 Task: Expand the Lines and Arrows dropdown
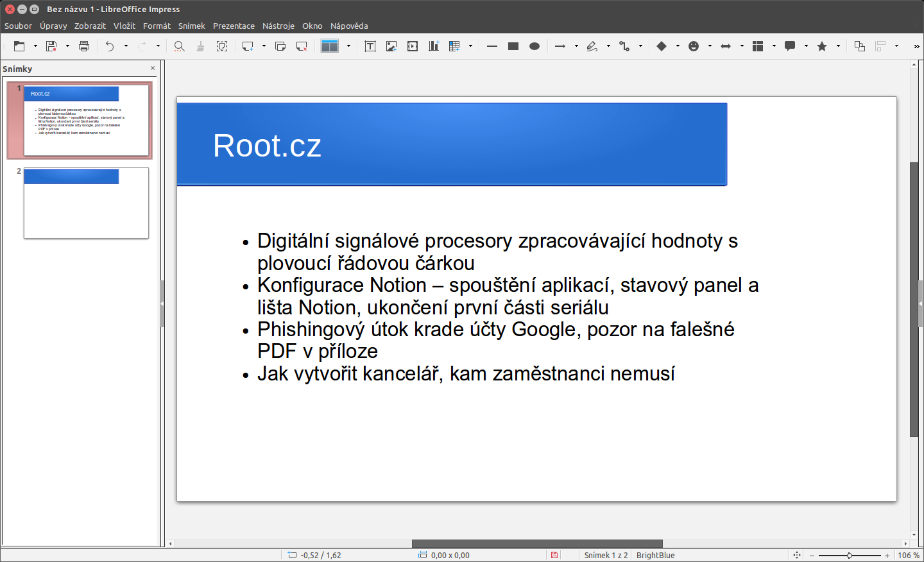click(x=576, y=46)
